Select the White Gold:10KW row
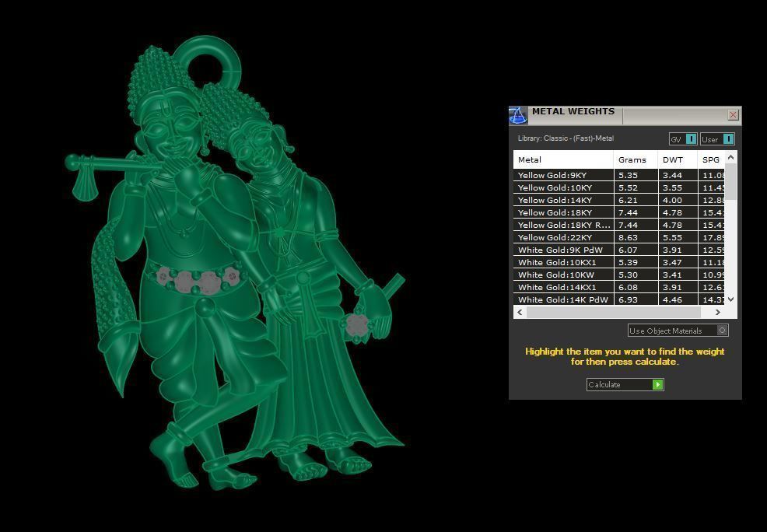767x532 pixels. (618, 275)
